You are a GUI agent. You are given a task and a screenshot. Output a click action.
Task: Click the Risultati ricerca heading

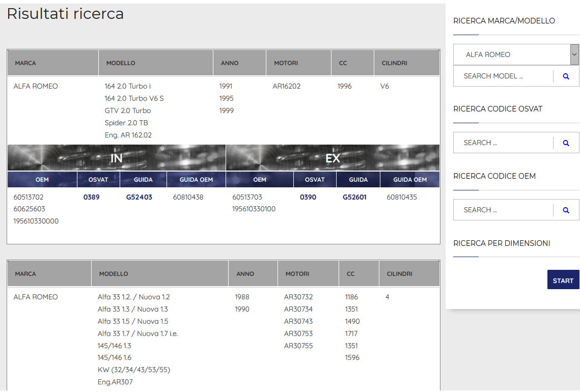65,14
